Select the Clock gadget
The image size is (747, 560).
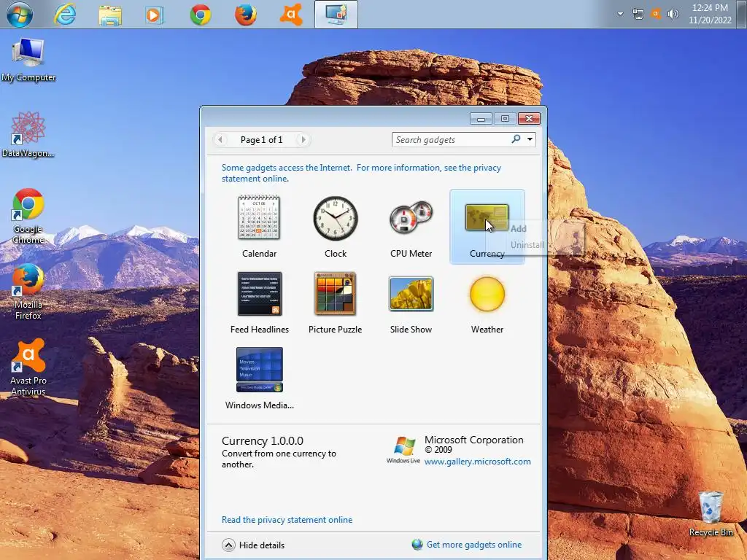click(x=336, y=226)
